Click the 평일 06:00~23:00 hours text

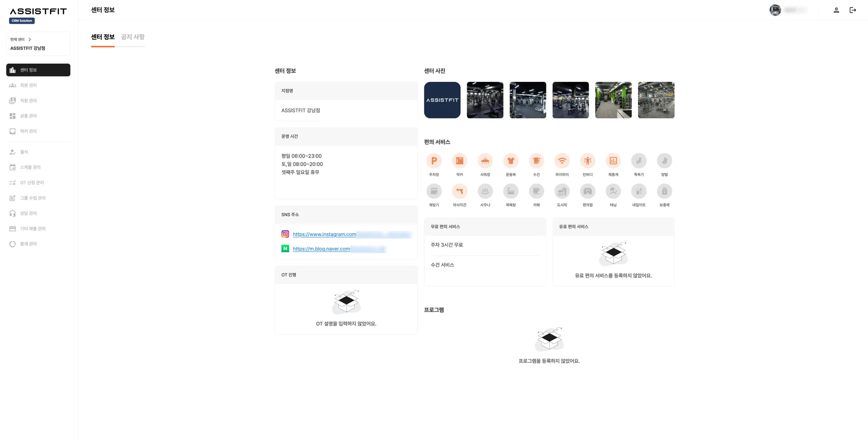coord(301,156)
